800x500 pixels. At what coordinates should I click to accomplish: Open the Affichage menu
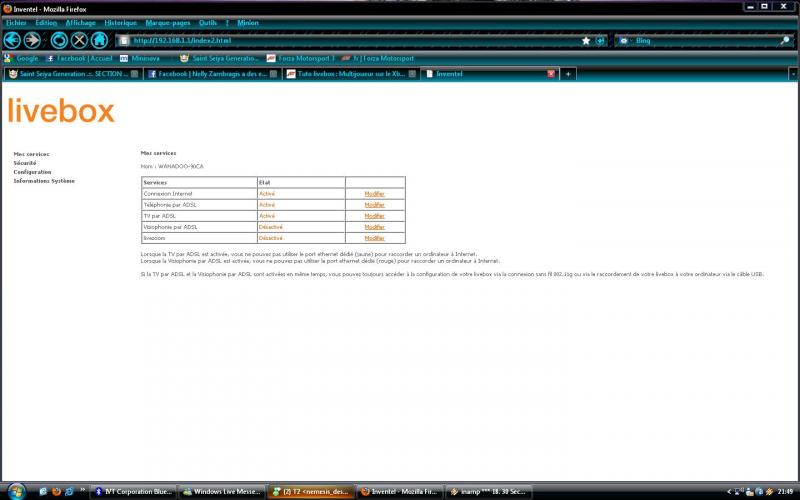pos(81,23)
